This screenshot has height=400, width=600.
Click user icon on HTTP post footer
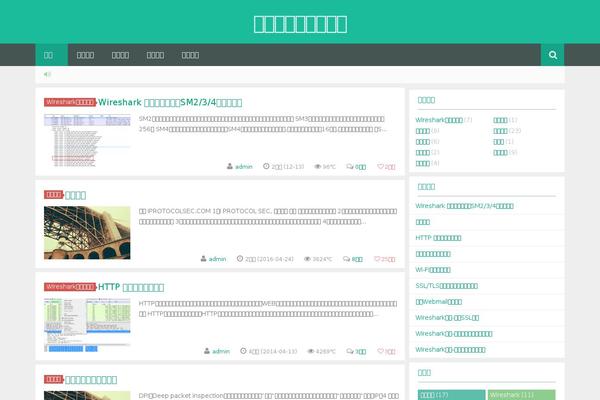[207, 351]
